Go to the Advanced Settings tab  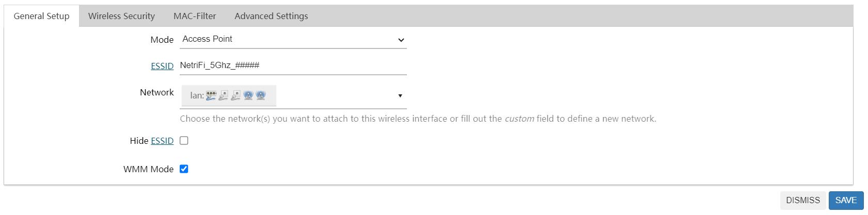tap(271, 16)
